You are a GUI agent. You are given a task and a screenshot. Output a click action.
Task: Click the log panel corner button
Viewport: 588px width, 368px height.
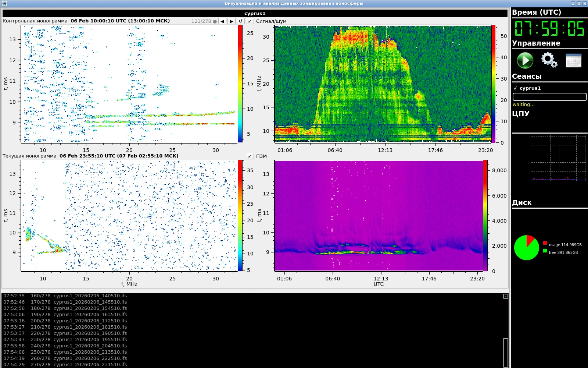coord(506,296)
